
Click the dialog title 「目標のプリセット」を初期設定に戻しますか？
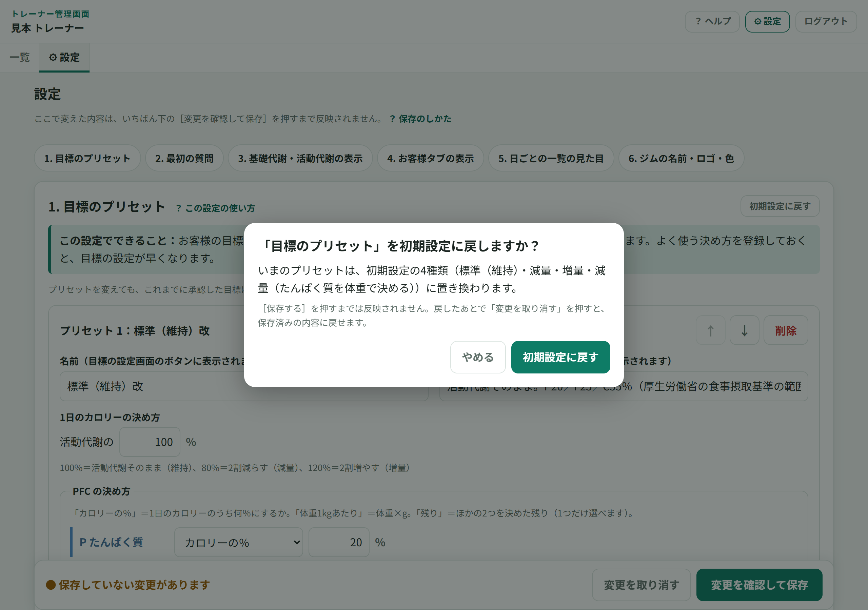pos(399,246)
